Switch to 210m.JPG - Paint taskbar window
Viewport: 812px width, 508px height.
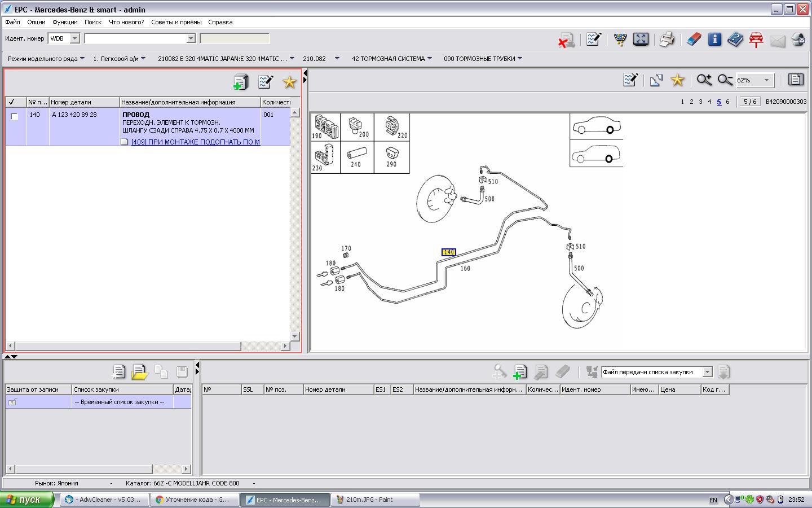click(376, 500)
